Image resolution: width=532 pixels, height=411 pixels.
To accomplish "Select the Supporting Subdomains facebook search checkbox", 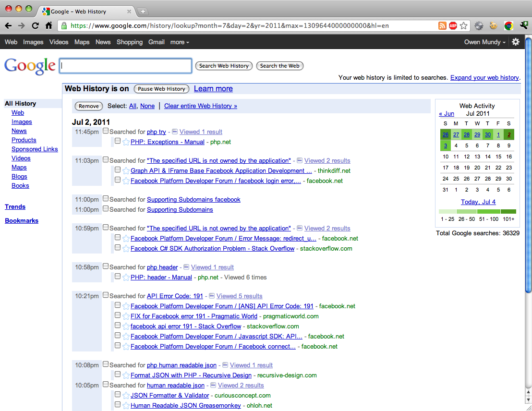I will [x=106, y=199].
